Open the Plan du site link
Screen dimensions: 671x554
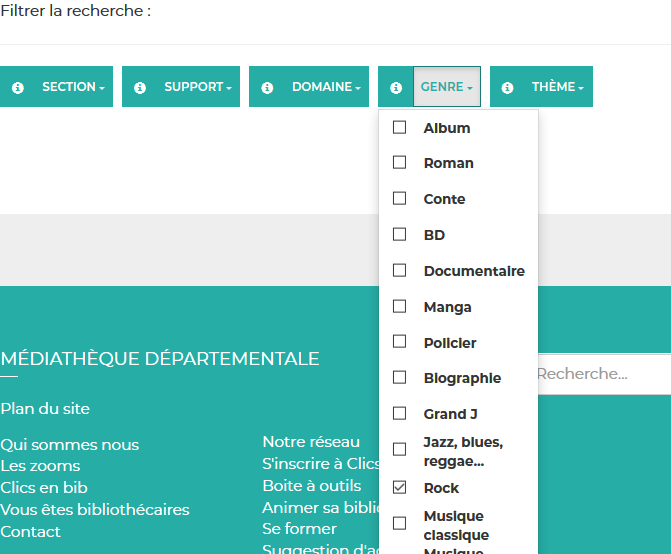(45, 409)
